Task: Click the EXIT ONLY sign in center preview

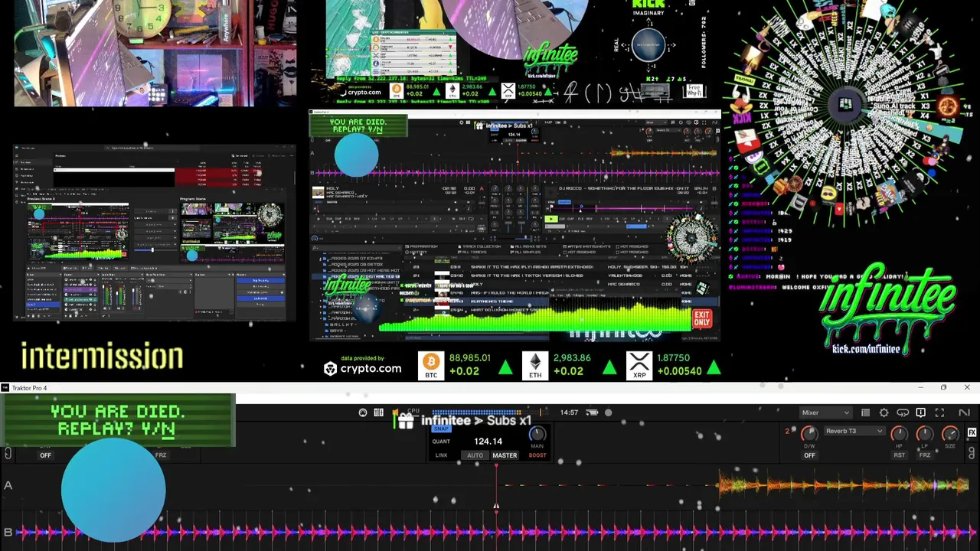Action: (702, 318)
